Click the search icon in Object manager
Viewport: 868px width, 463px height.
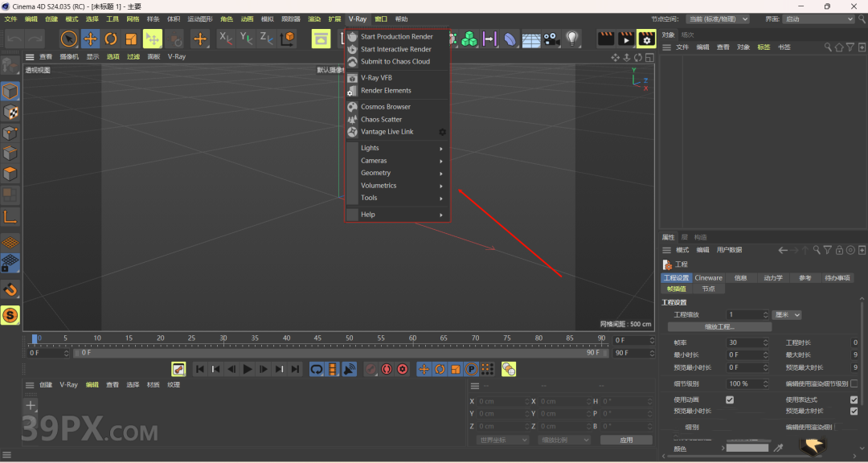pos(828,47)
